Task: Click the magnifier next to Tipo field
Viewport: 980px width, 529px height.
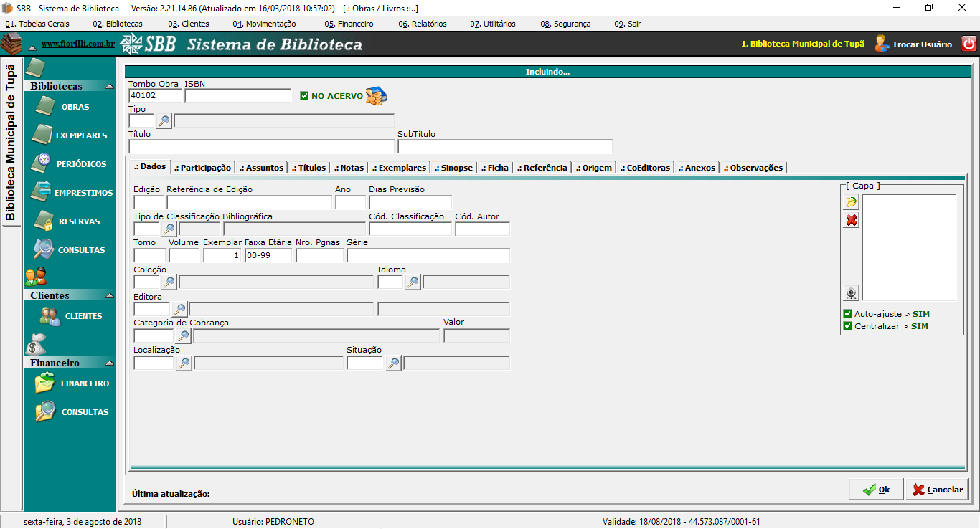Action: click(164, 121)
